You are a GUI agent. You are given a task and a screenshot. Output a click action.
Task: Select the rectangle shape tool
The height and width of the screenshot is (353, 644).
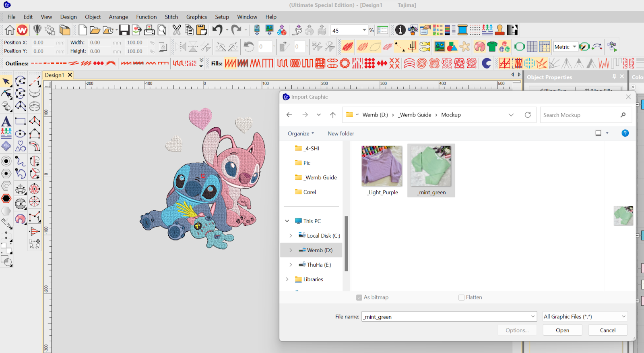(x=21, y=121)
